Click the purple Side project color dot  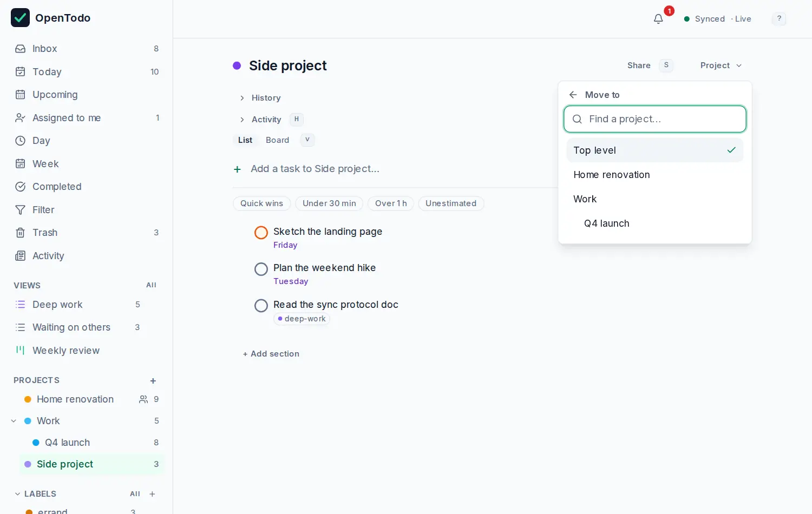click(x=237, y=66)
